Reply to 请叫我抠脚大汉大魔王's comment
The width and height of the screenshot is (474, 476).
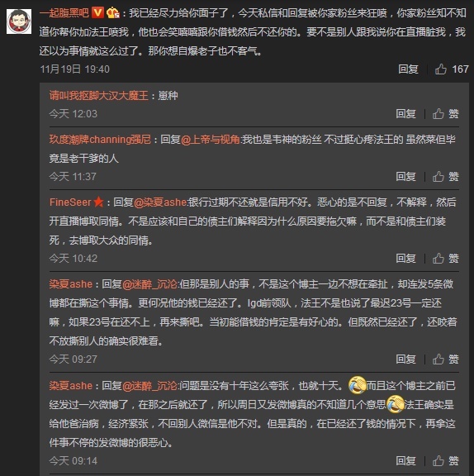point(405,114)
